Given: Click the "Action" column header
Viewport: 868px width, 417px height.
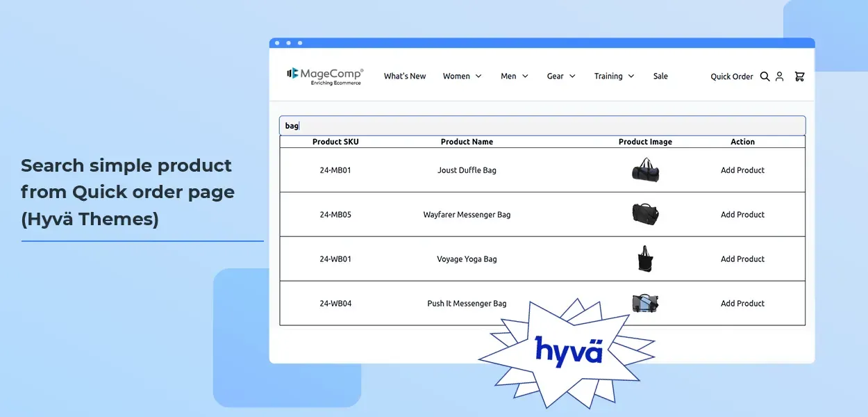Looking at the screenshot, I should tap(742, 142).
